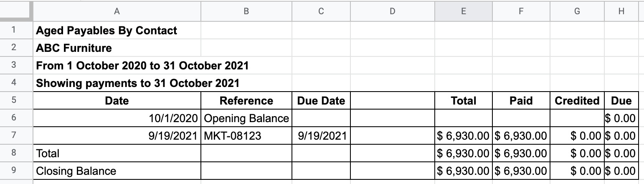
Task: Click the MKT-08123 reference cell
Action: (246, 136)
